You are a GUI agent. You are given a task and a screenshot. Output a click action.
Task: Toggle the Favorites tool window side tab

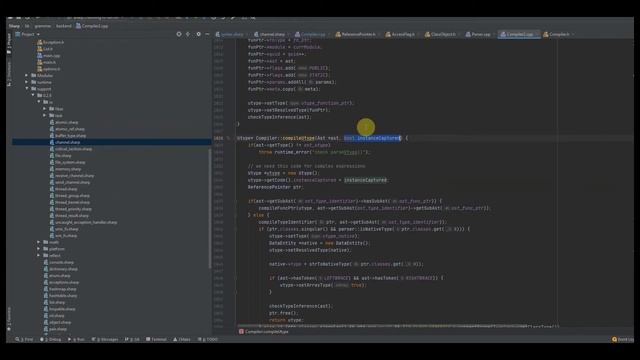(9, 320)
